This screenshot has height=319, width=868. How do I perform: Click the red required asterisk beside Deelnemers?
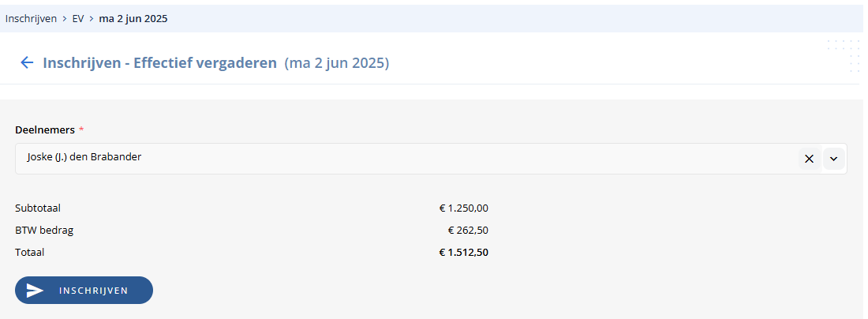pos(81,130)
